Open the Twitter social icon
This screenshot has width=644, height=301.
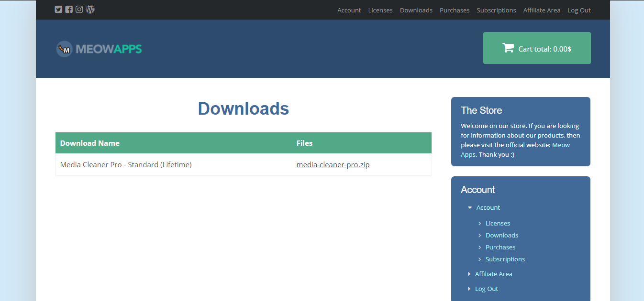pyautogui.click(x=58, y=9)
